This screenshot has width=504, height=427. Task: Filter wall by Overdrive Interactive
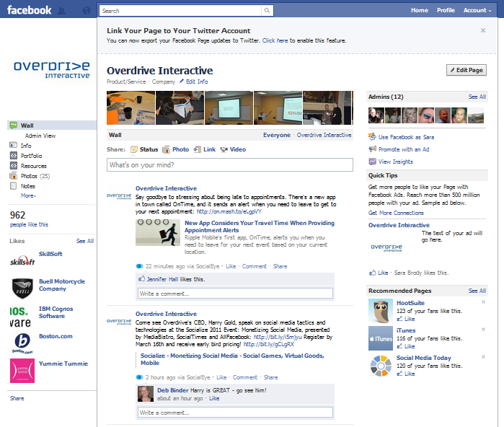(x=324, y=135)
